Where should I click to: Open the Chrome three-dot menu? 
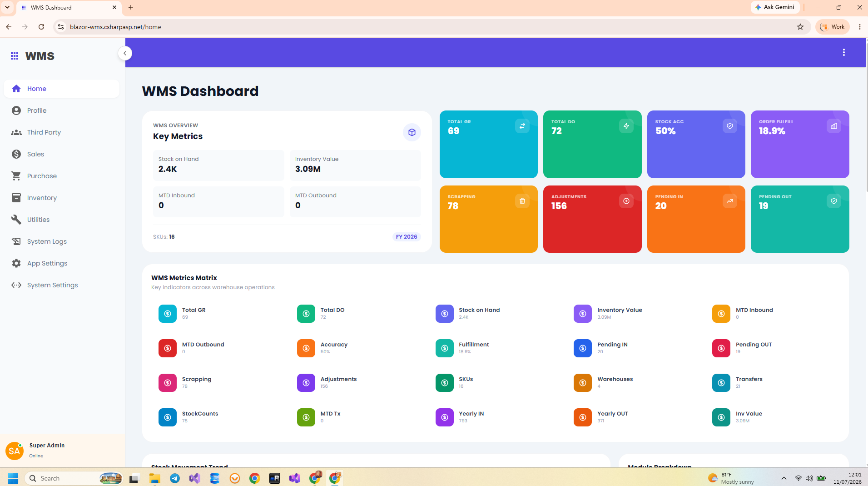click(x=859, y=27)
